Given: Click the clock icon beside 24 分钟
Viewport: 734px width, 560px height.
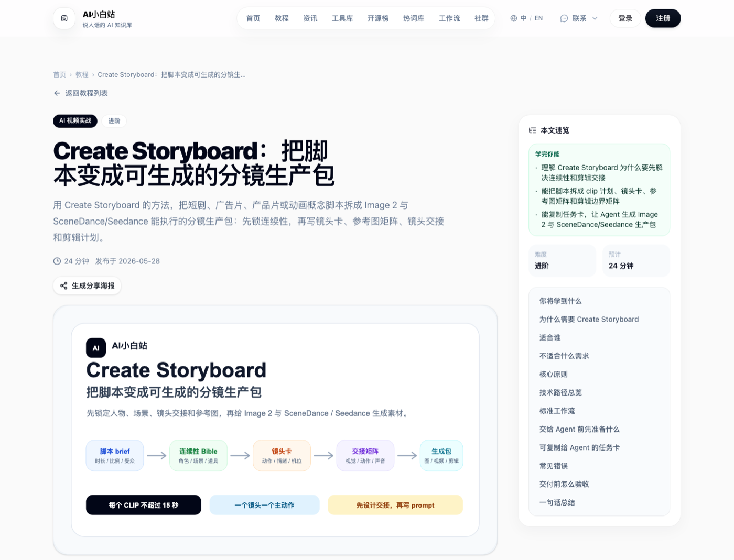Looking at the screenshot, I should tap(57, 261).
